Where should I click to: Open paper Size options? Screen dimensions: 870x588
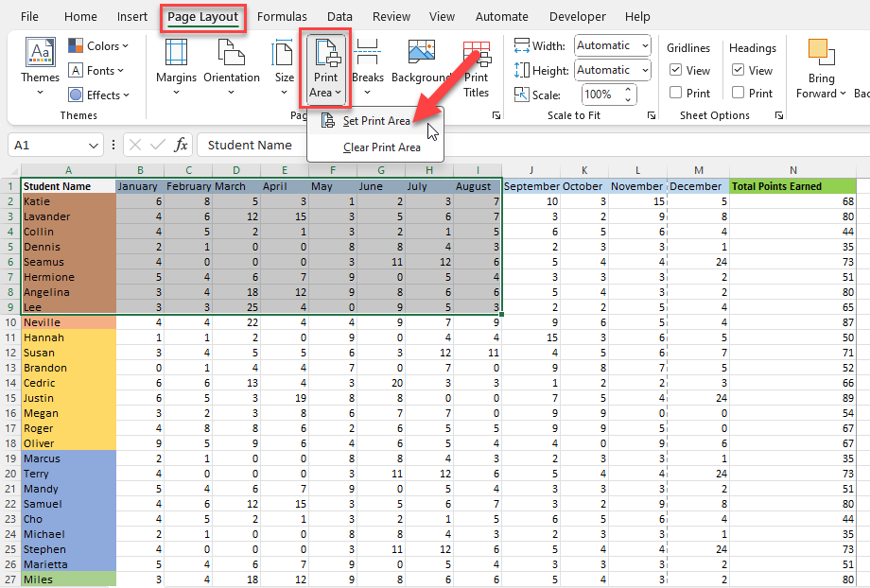[284, 66]
